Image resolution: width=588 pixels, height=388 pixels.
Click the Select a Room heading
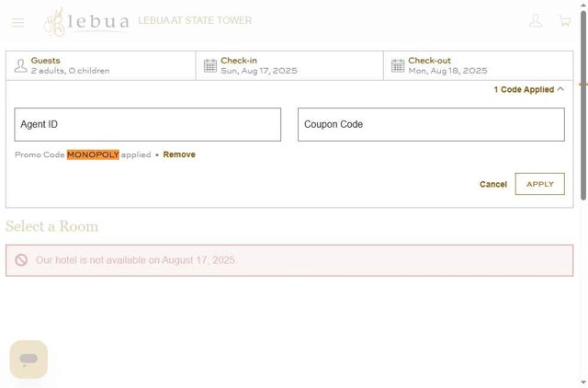(x=51, y=226)
